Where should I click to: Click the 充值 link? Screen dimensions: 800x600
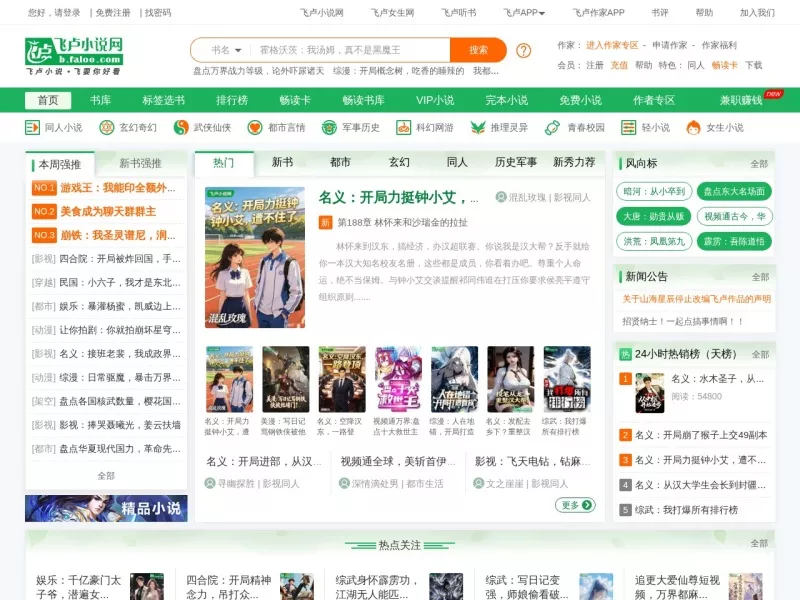pos(619,65)
